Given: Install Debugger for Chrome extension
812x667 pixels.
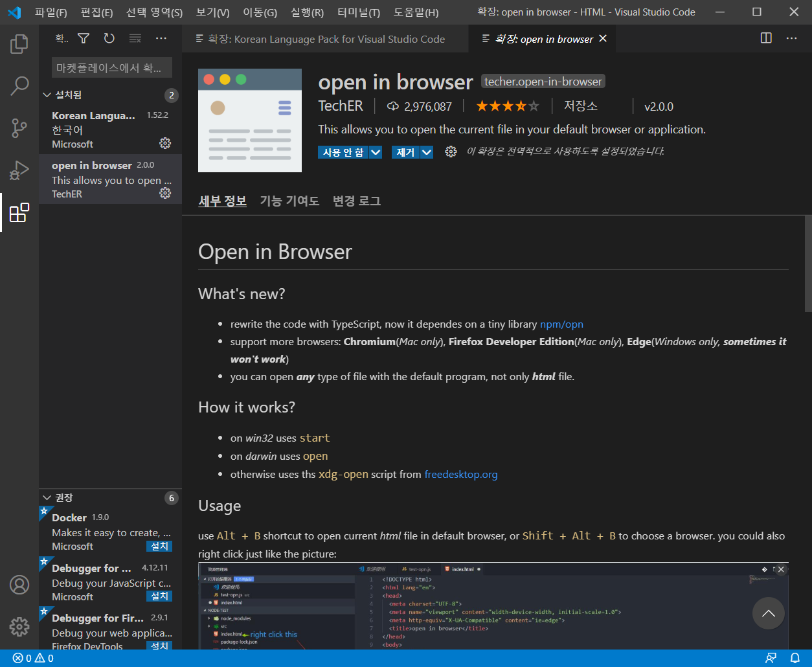Looking at the screenshot, I should 159,596.
